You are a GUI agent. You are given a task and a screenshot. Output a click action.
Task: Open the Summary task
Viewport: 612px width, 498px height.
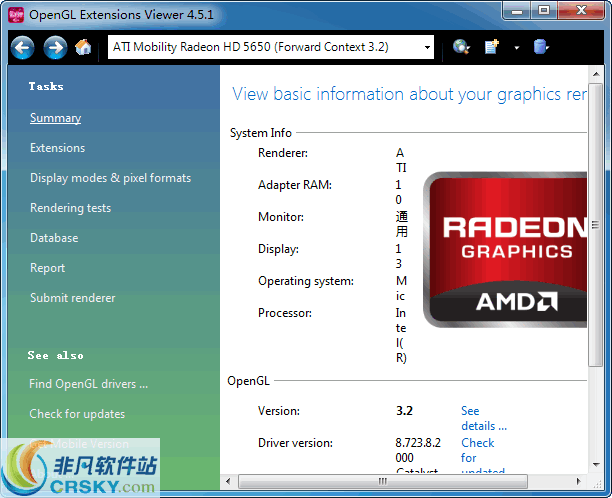(55, 118)
